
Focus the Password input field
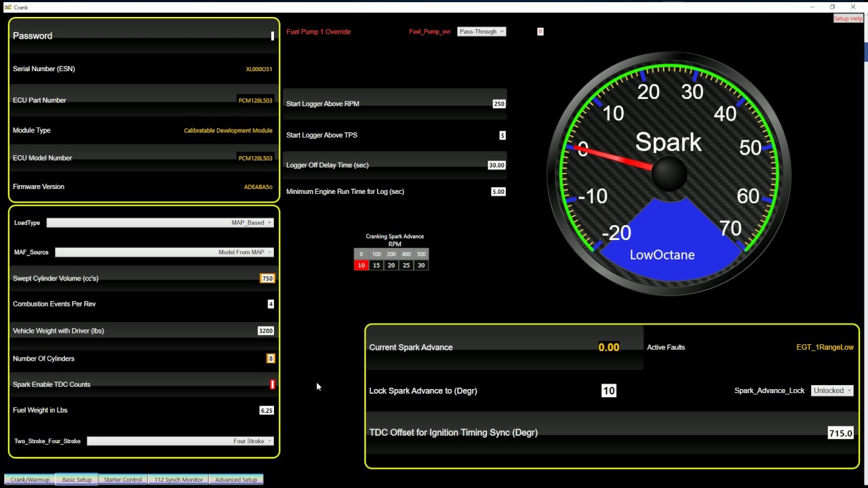coord(273,36)
